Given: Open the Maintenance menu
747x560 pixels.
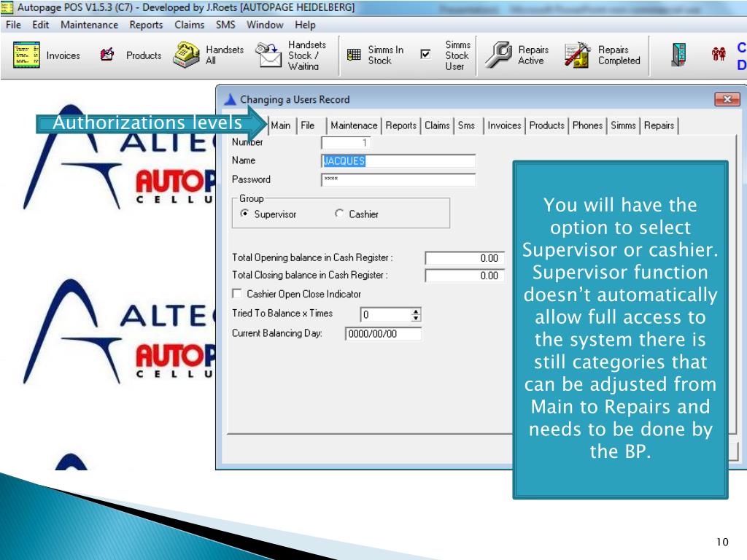Looking at the screenshot, I should (89, 25).
